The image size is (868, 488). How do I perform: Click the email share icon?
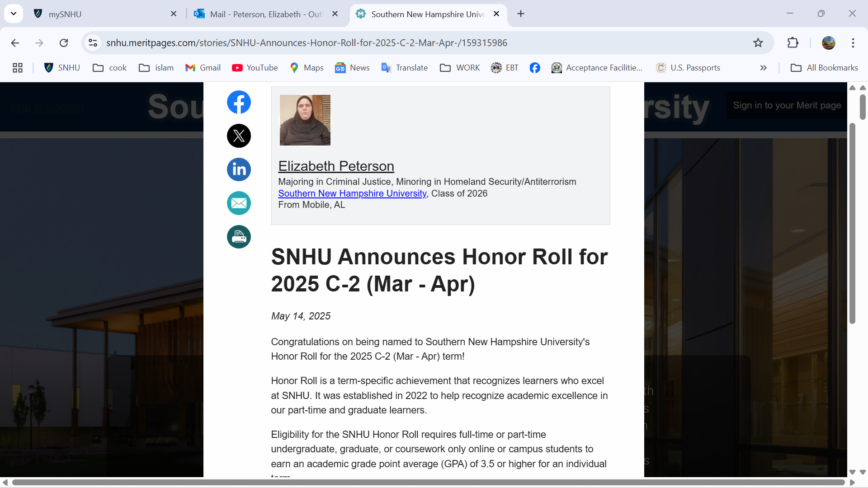click(x=239, y=203)
